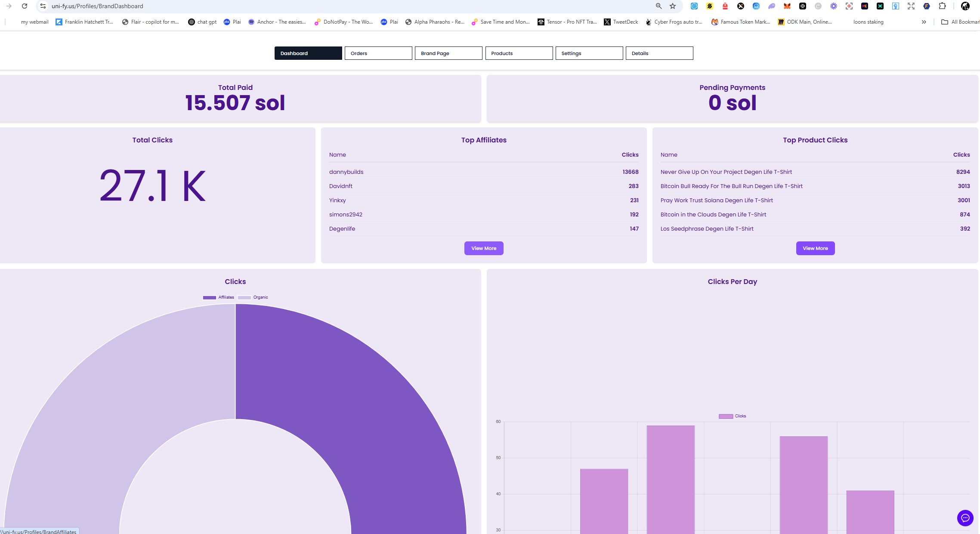980x534 pixels.
Task: Open the purple chat support bubble
Action: (965, 518)
